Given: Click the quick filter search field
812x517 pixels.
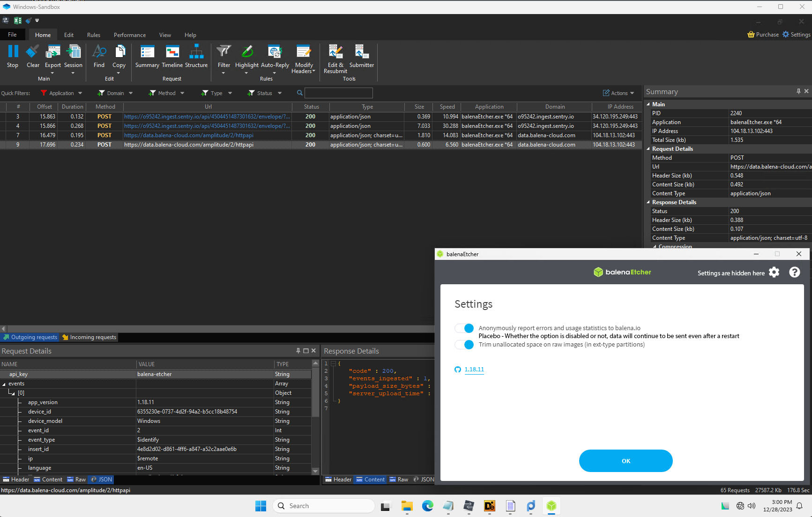Looking at the screenshot, I should pyautogui.click(x=338, y=93).
